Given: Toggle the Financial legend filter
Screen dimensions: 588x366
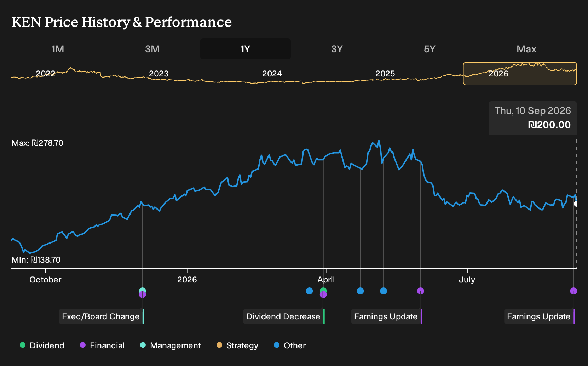Looking at the screenshot, I should pos(102,345).
